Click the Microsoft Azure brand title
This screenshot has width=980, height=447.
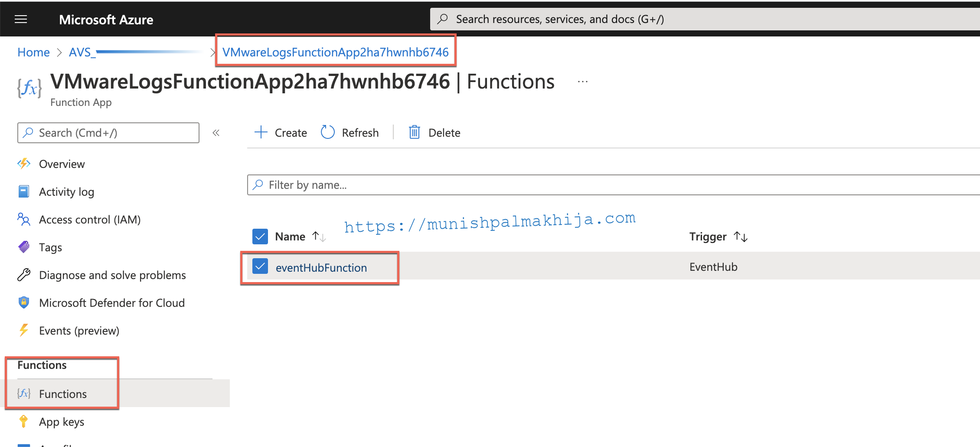coord(106,20)
